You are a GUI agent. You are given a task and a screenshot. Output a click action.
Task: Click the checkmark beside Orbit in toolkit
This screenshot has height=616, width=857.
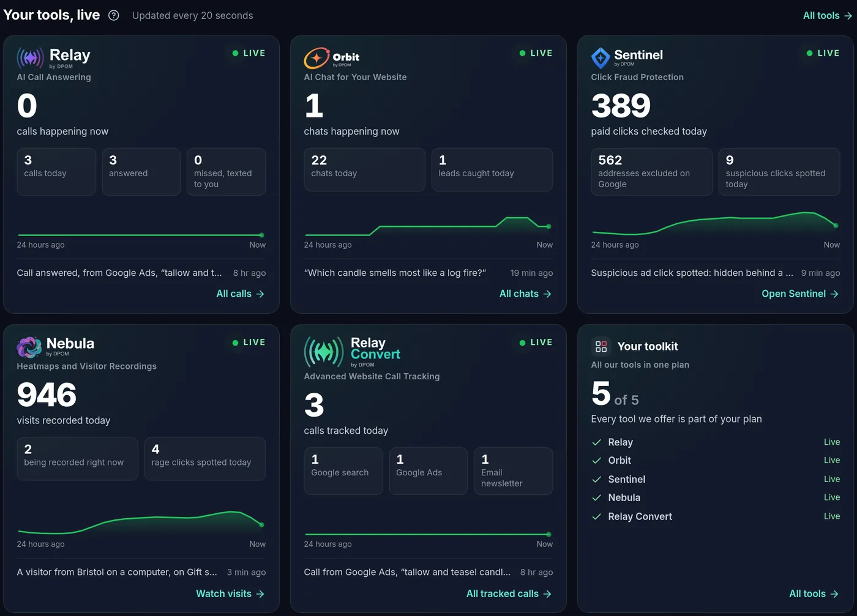coord(597,461)
